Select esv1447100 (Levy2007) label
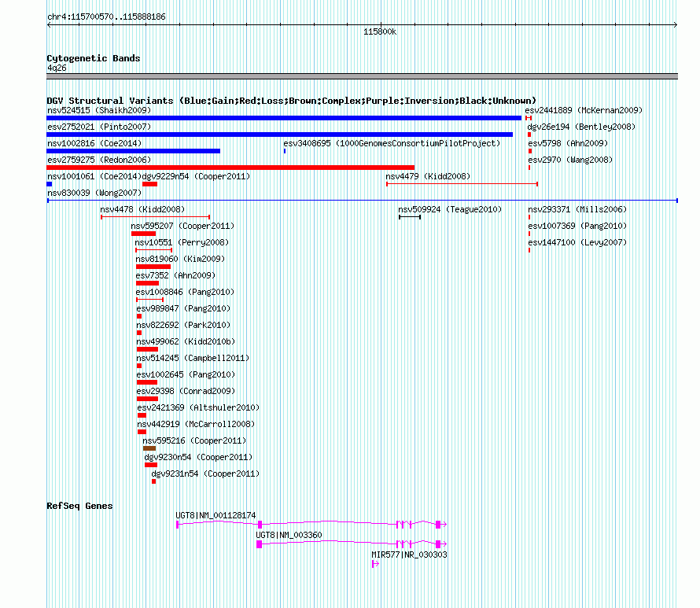The image size is (700, 608). pyautogui.click(x=577, y=242)
